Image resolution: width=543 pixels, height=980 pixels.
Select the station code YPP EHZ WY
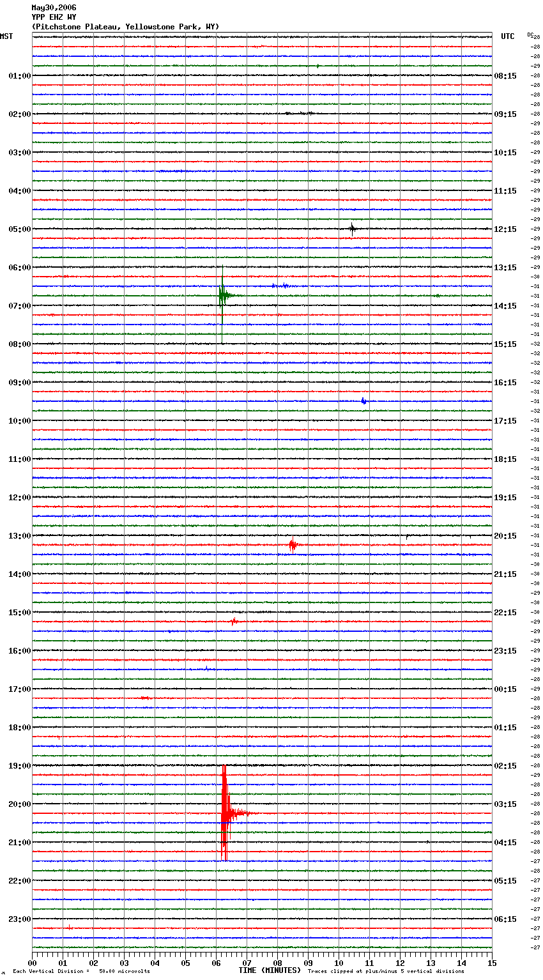click(x=54, y=17)
